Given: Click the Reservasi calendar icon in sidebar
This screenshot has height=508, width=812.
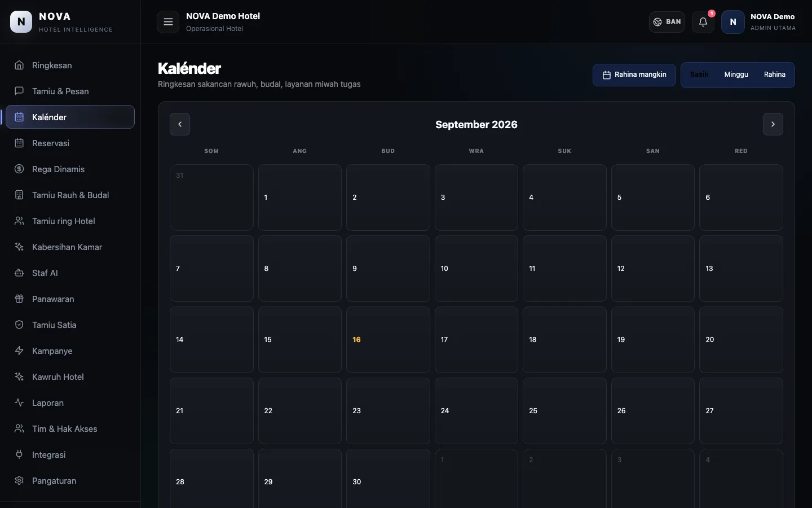Looking at the screenshot, I should point(19,143).
